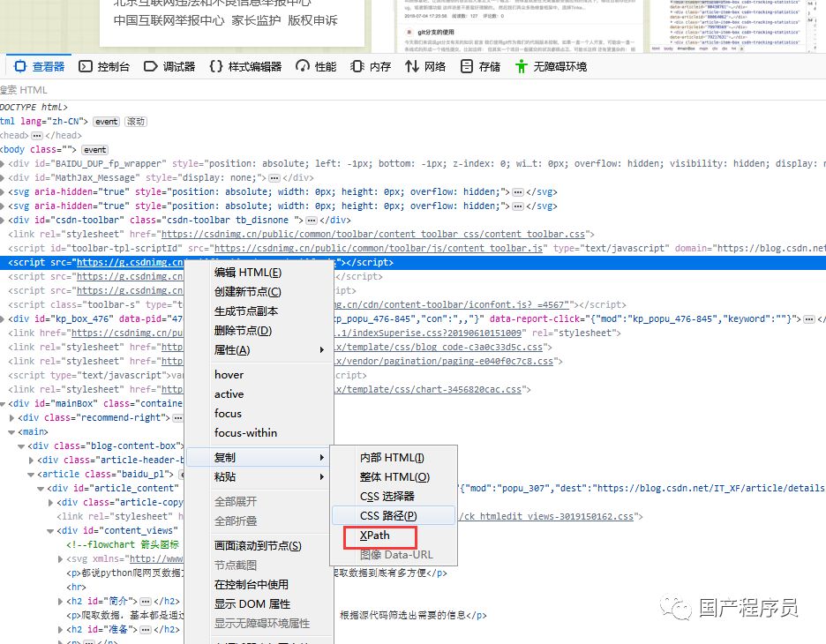Open the 复制 copy submenu
826x644 pixels.
259,458
